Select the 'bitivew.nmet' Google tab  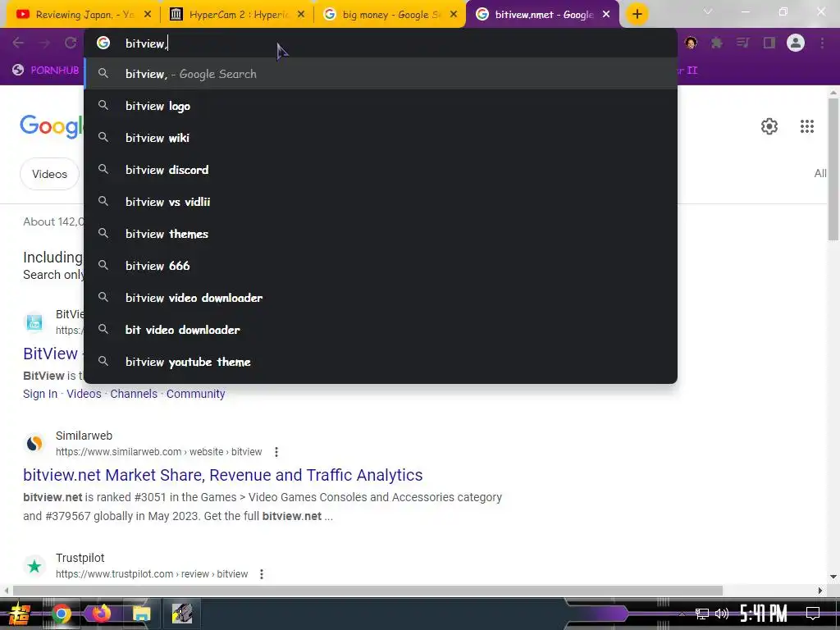click(544, 15)
